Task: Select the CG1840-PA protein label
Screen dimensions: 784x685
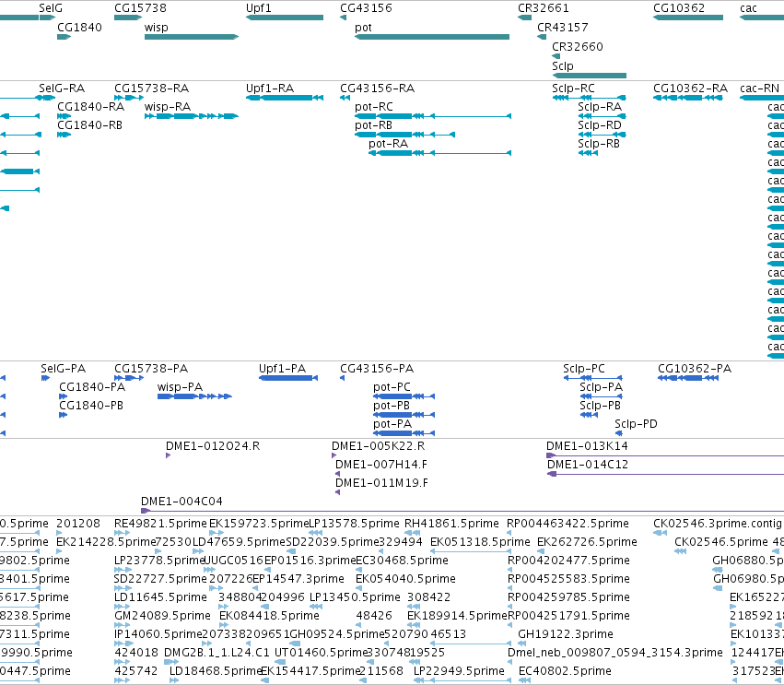Action: (x=92, y=387)
